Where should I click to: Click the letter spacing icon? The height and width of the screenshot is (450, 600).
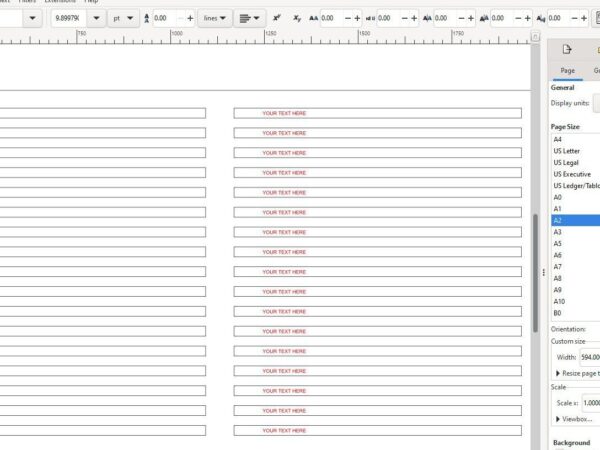(314, 18)
